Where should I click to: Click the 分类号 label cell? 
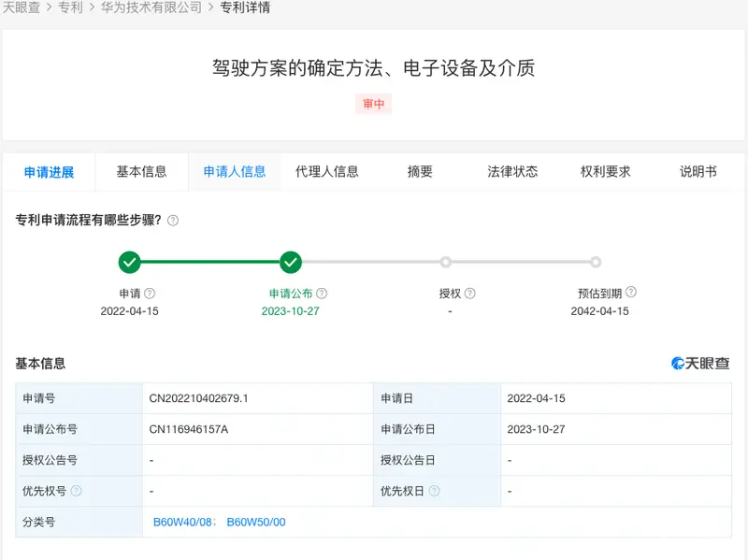pos(79,522)
